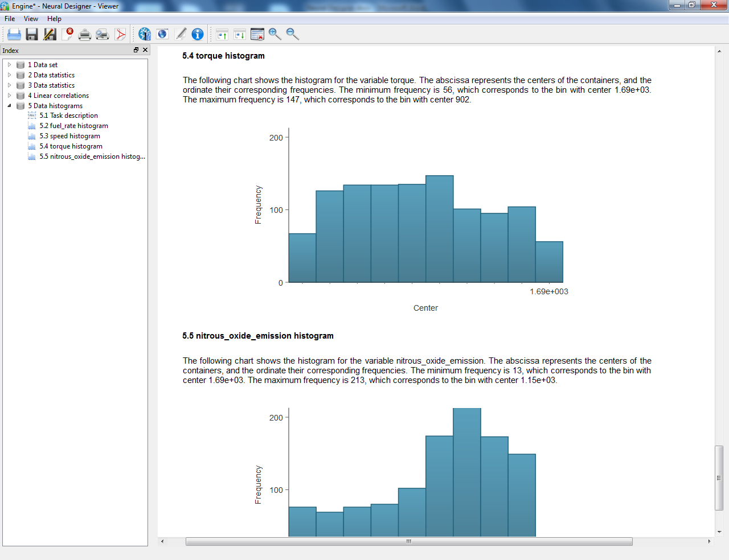This screenshot has height=560, width=729.
Task: Click the horizontal scrollbar thumb
Action: 409,541
